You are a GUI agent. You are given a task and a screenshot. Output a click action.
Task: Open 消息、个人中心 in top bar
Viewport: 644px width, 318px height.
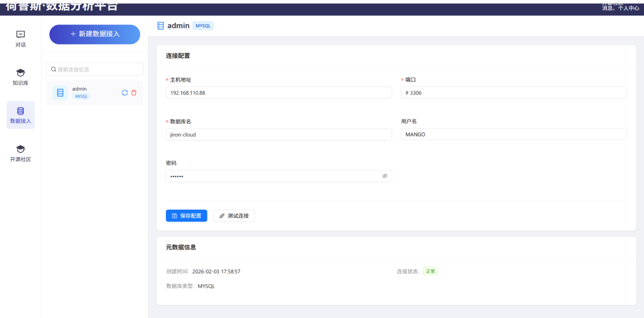620,8
